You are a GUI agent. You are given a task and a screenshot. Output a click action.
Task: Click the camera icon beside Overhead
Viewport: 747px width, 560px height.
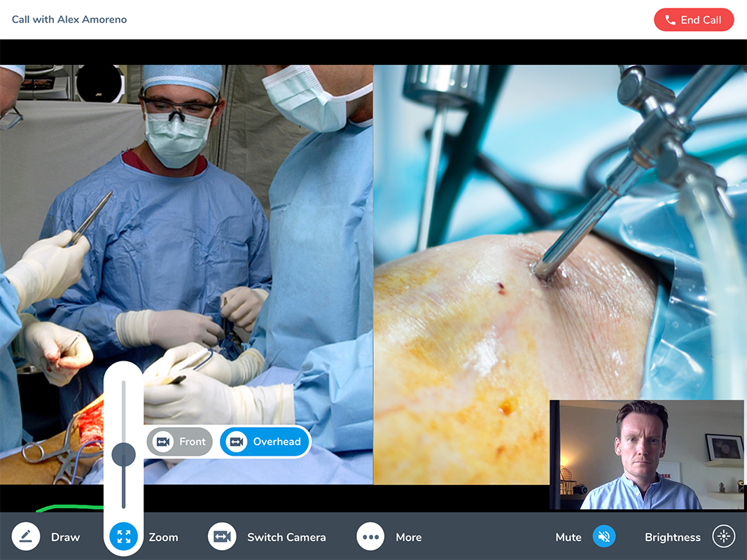(237, 442)
